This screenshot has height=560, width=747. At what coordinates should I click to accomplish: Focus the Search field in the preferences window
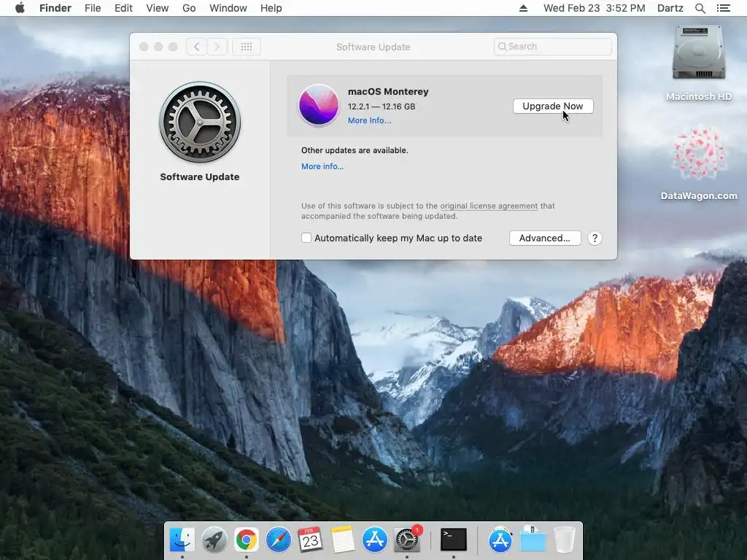(553, 47)
